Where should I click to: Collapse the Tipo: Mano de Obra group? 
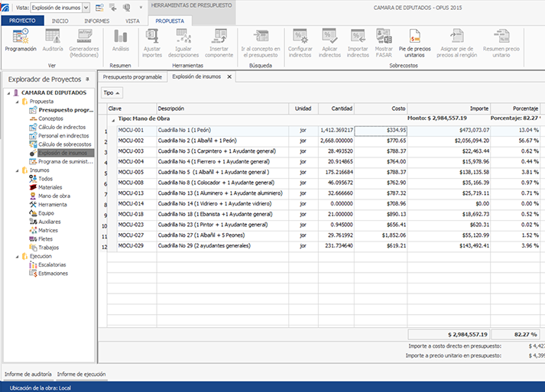click(113, 120)
